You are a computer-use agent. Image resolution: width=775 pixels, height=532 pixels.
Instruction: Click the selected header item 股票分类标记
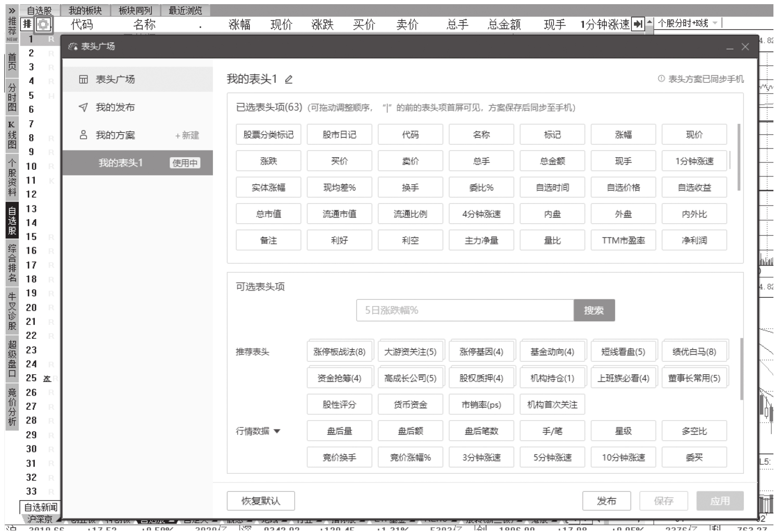tap(269, 134)
